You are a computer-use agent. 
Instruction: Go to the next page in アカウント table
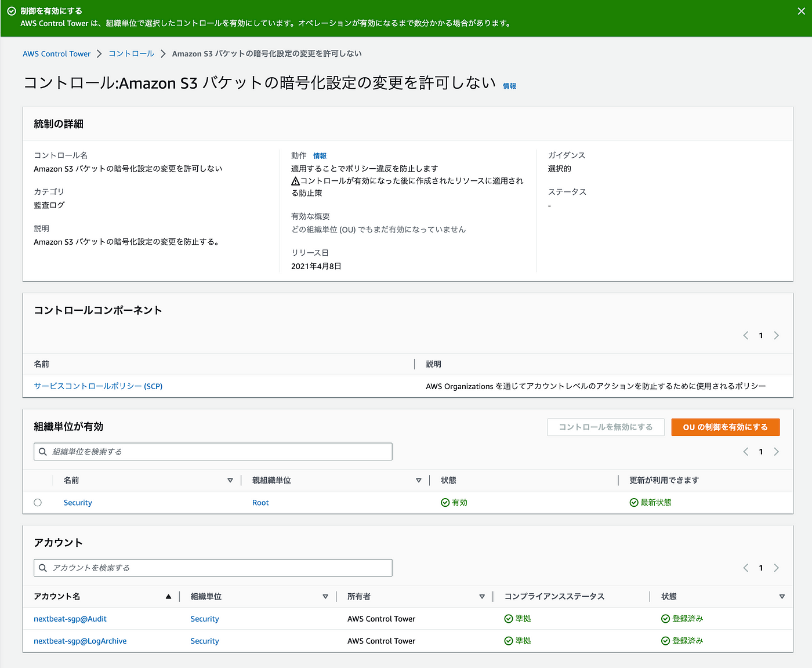pyautogui.click(x=776, y=568)
